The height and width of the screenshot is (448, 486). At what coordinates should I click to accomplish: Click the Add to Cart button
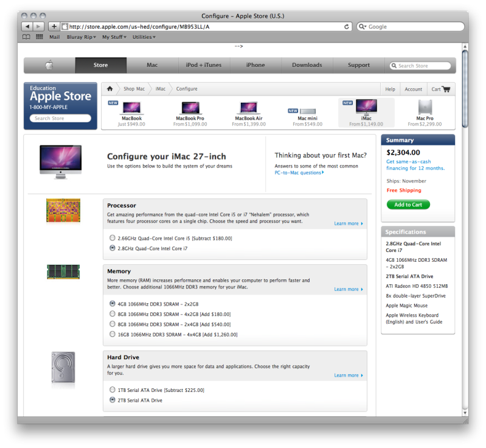click(x=408, y=205)
